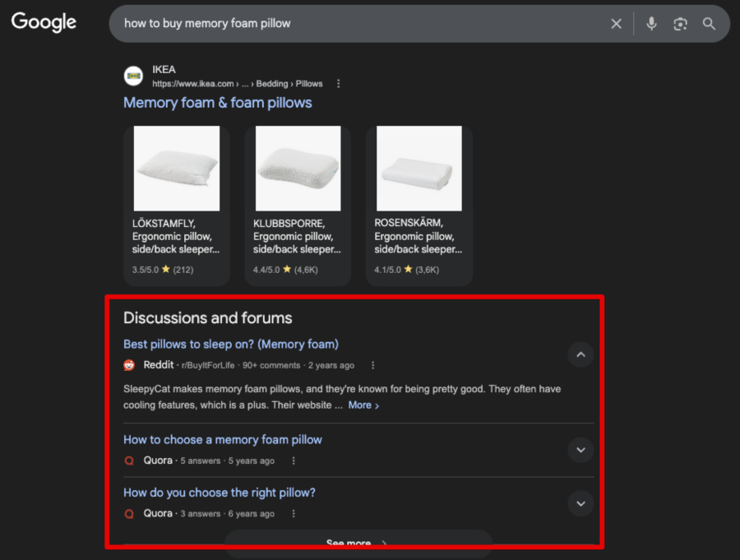The height and width of the screenshot is (560, 740).
Task: Click the IKEA favicon on the top result
Action: [x=133, y=76]
